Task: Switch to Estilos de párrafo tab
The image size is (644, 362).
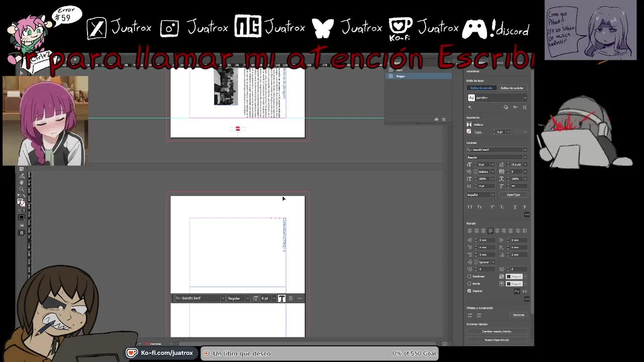Action: tap(481, 88)
